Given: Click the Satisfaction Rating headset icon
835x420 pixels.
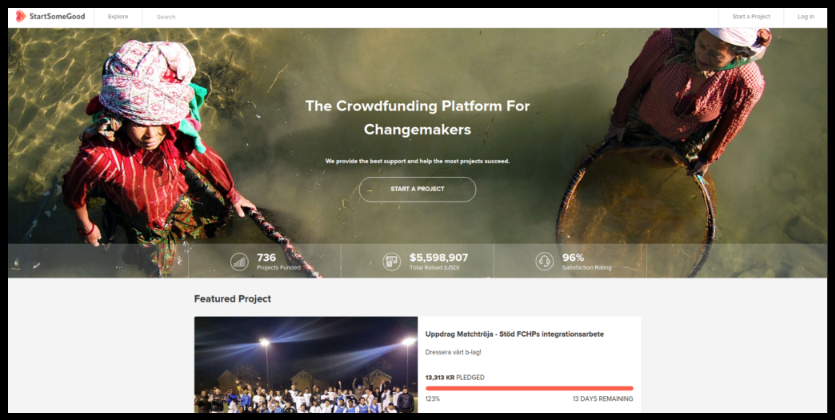Looking at the screenshot, I should pyautogui.click(x=544, y=262).
